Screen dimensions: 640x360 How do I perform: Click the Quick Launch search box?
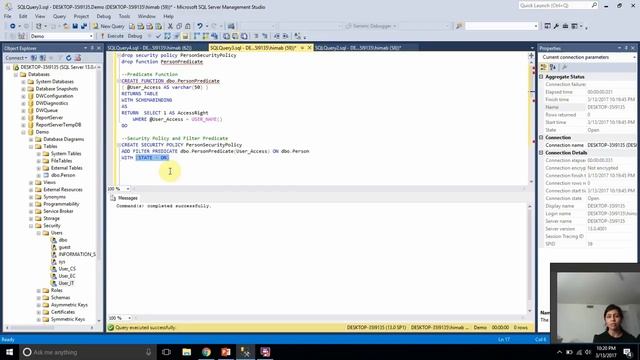(x=558, y=5)
